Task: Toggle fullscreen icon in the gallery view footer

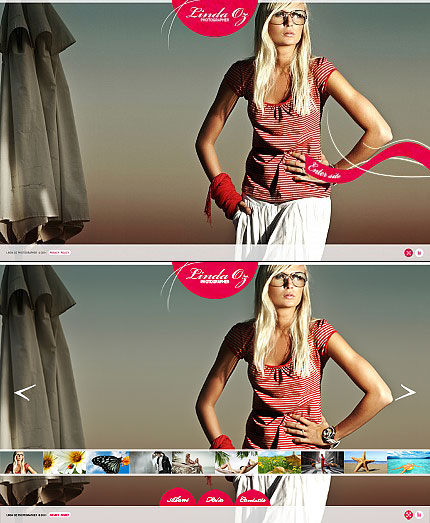Action: click(408, 515)
